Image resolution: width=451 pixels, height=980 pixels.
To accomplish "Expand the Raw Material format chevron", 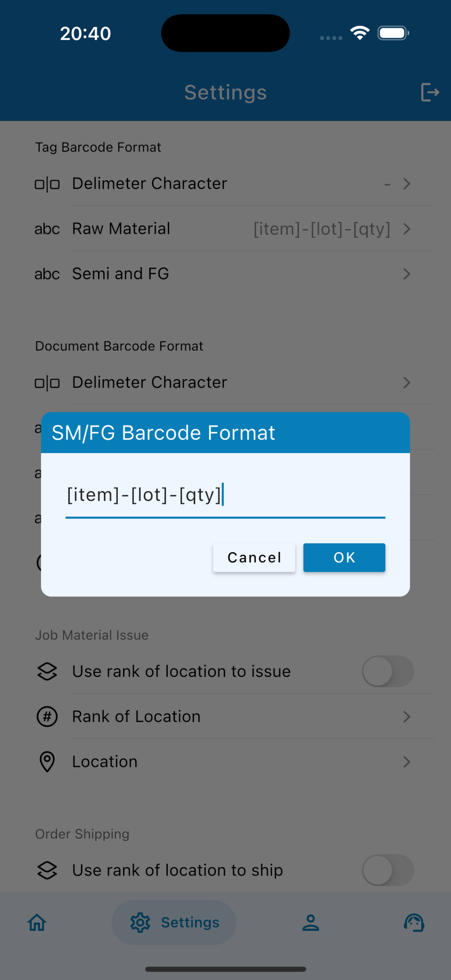I will (x=407, y=229).
